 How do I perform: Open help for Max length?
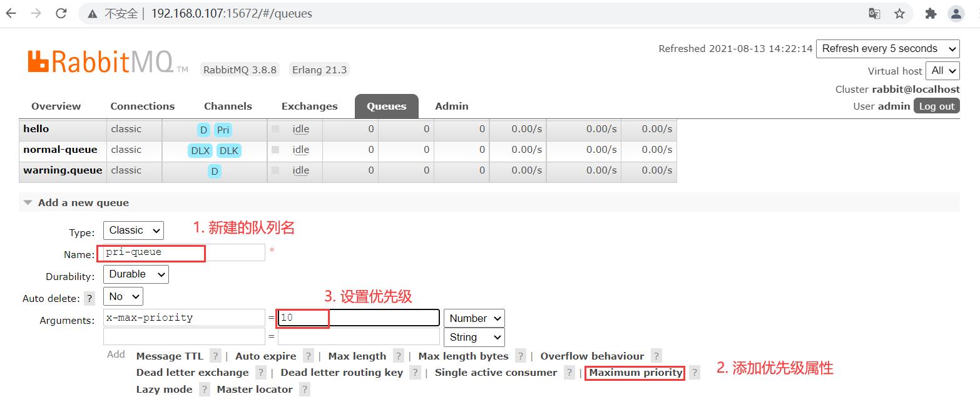coord(398,356)
